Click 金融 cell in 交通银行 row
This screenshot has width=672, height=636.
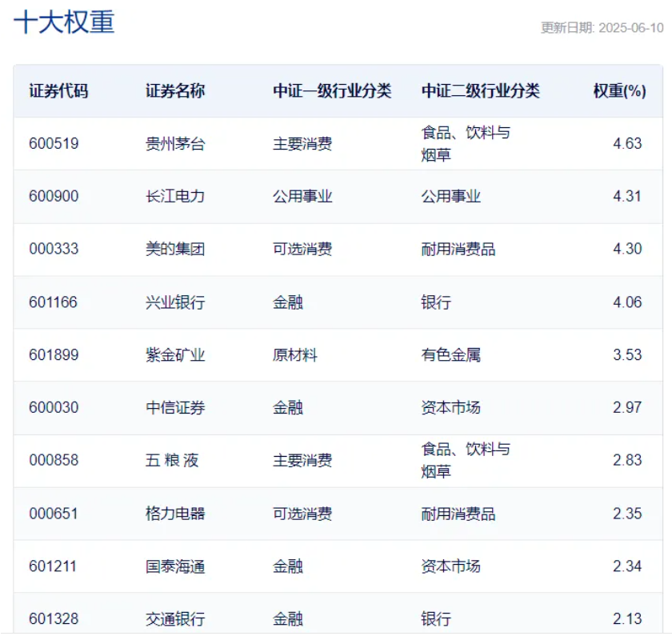(x=288, y=619)
